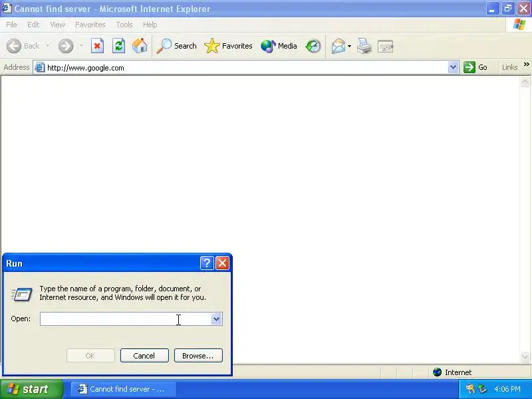This screenshot has width=532, height=399.
Task: Click the green Go arrow button
Action: [x=469, y=67]
